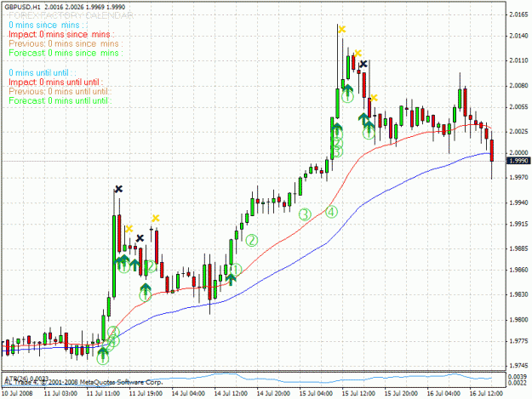Screen dimensions: 532x399
Task: Click the 1.9745 price axis label
Action: click(518, 366)
